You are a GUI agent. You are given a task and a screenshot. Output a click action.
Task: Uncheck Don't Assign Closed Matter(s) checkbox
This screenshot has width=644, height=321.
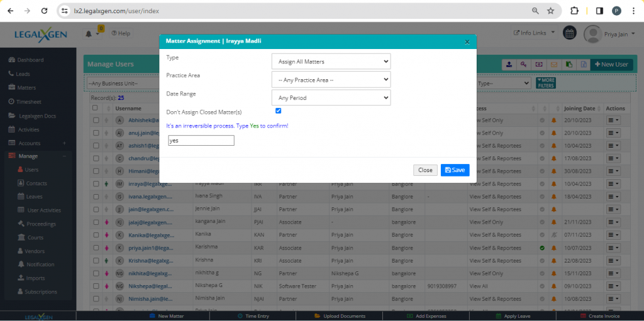click(x=279, y=111)
